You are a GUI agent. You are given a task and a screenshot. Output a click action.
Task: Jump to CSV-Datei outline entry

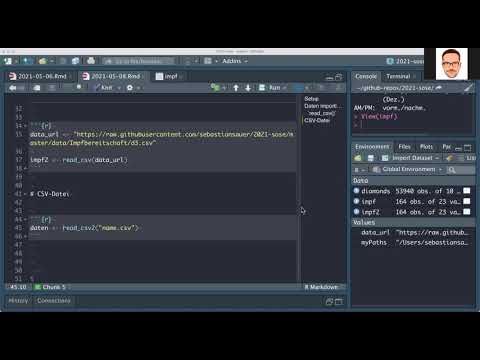(x=317, y=120)
